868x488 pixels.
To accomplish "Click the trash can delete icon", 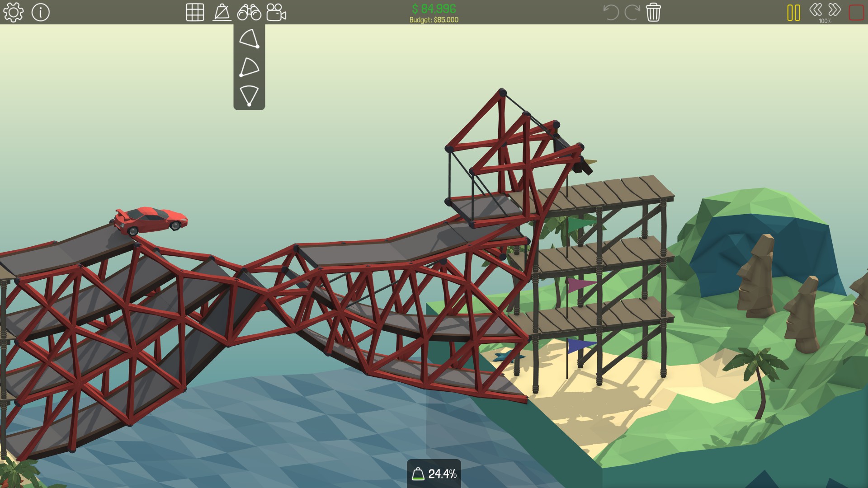I will [653, 12].
